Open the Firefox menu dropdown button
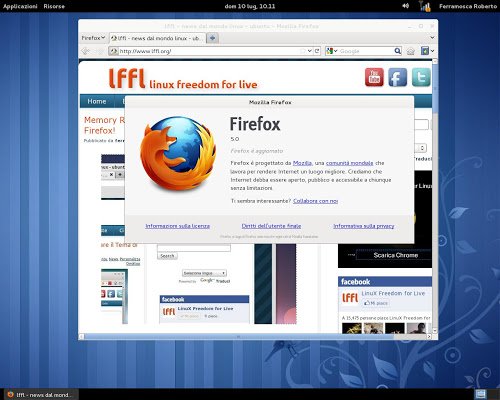 pos(93,38)
